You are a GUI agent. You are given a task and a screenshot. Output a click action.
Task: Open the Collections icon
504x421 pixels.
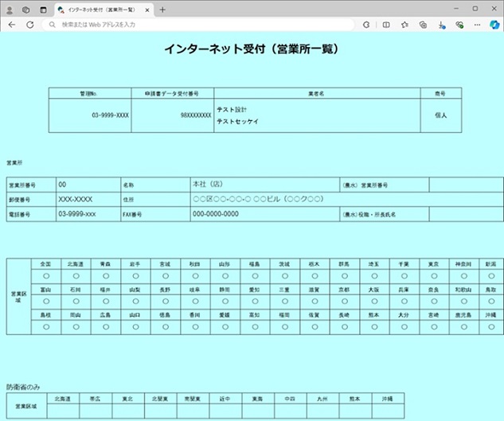[423, 25]
